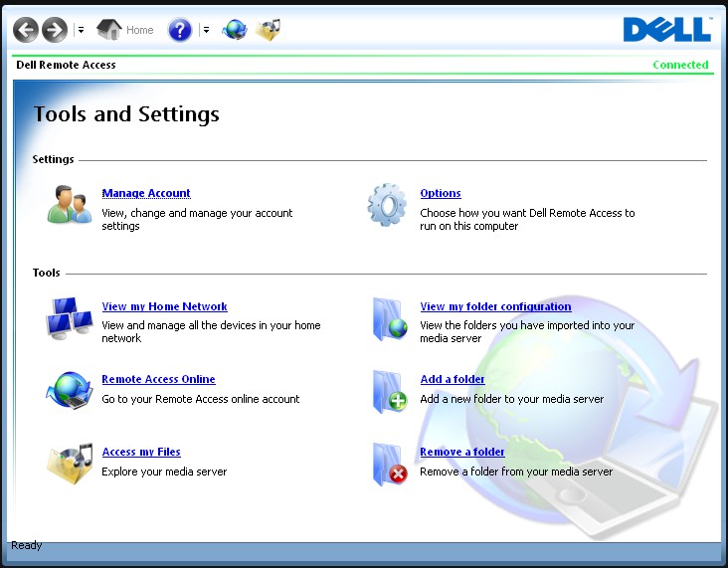Click the Remove a folder red X icon
Screen dimensions: 728x568
pyautogui.click(x=390, y=465)
